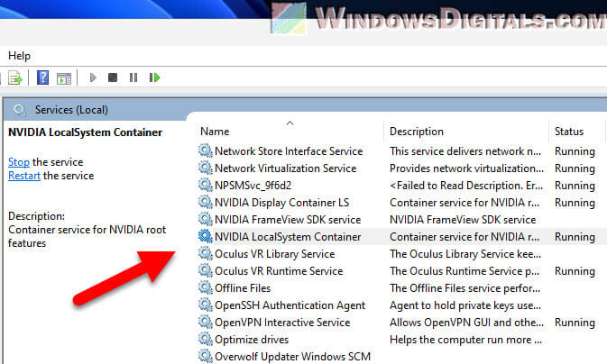Click description 'The Oculus Library Service kee...'
The image size is (607, 364).
click(x=465, y=254)
